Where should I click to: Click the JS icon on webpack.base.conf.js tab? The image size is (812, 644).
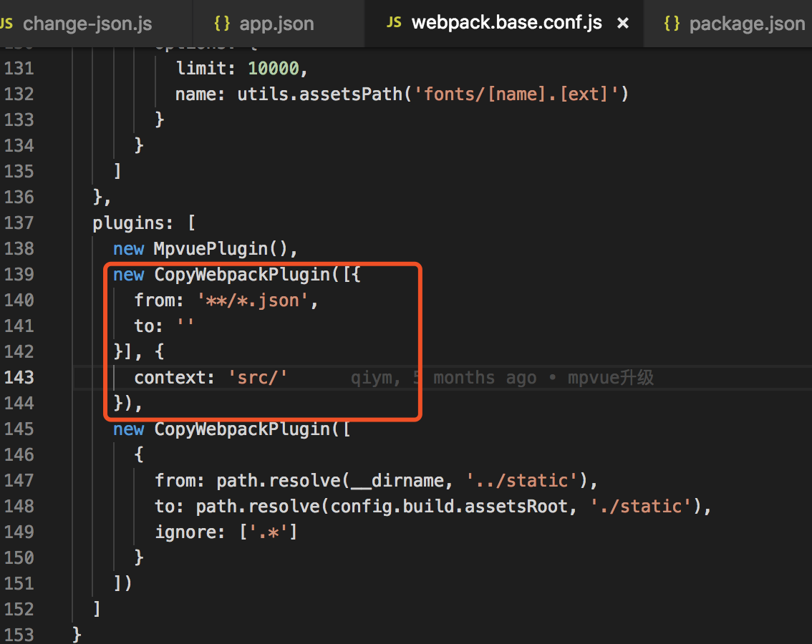(394, 22)
